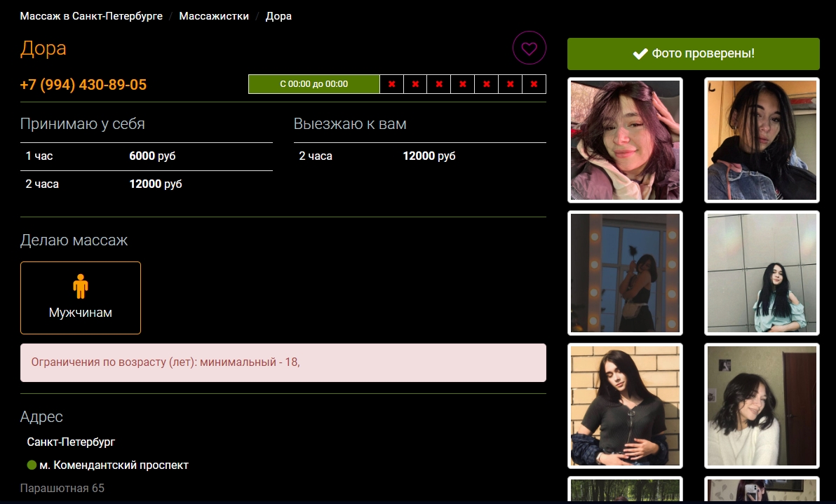Click the checkmark in the 'Фото проверены!' banner
The width and height of the screenshot is (836, 504).
pyautogui.click(x=640, y=54)
